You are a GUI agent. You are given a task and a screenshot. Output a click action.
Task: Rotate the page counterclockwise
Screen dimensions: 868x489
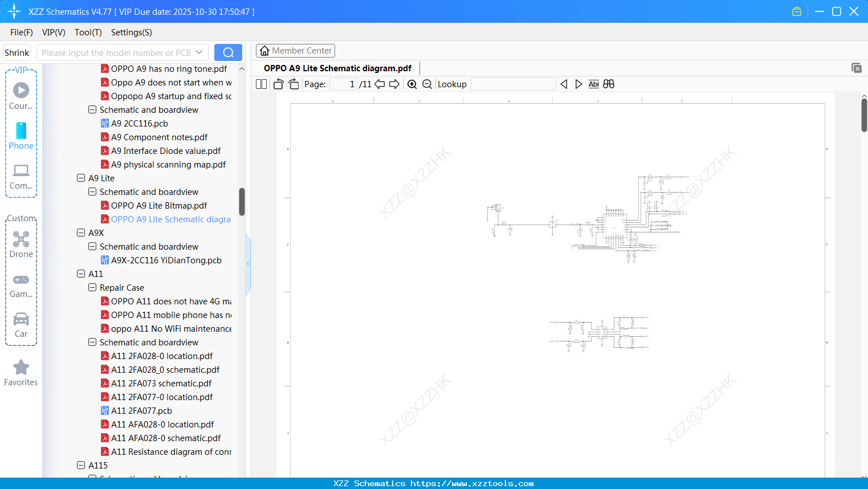coord(279,84)
